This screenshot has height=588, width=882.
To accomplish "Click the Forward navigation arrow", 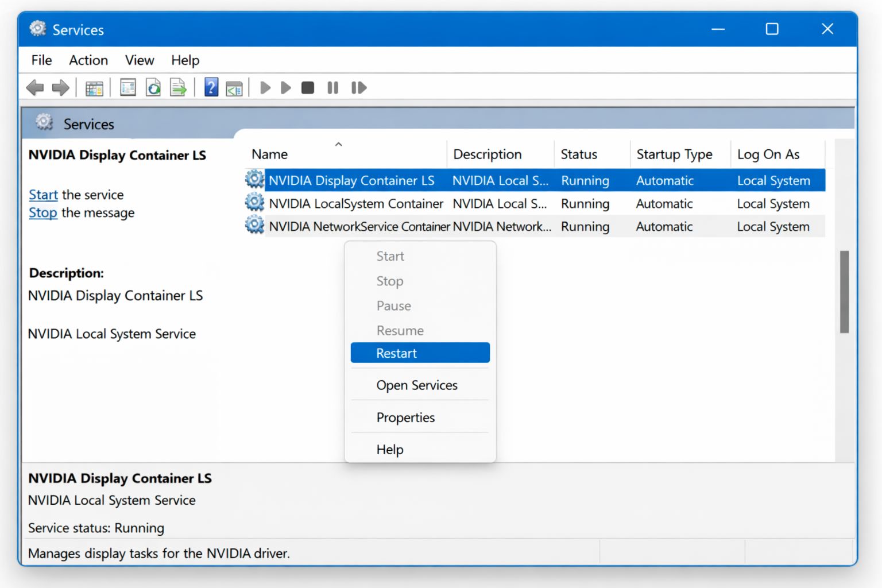I will click(x=60, y=87).
